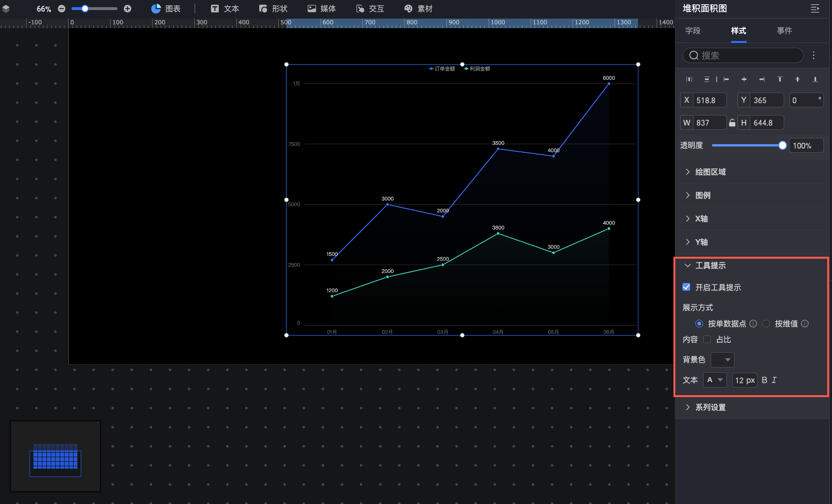832x504 pixels.
Task: Click the zoom out minus icon
Action: 62,9
